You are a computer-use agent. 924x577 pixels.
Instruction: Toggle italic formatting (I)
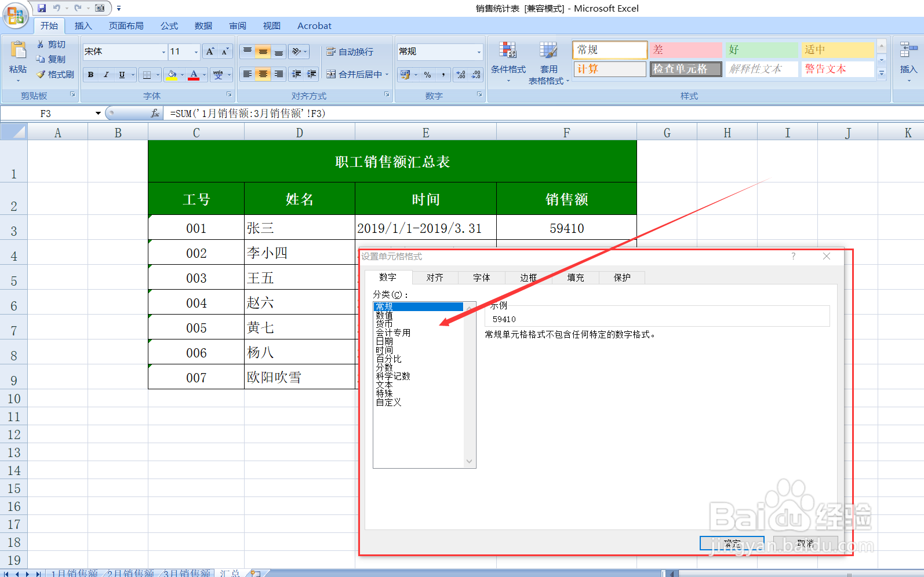pyautogui.click(x=106, y=75)
